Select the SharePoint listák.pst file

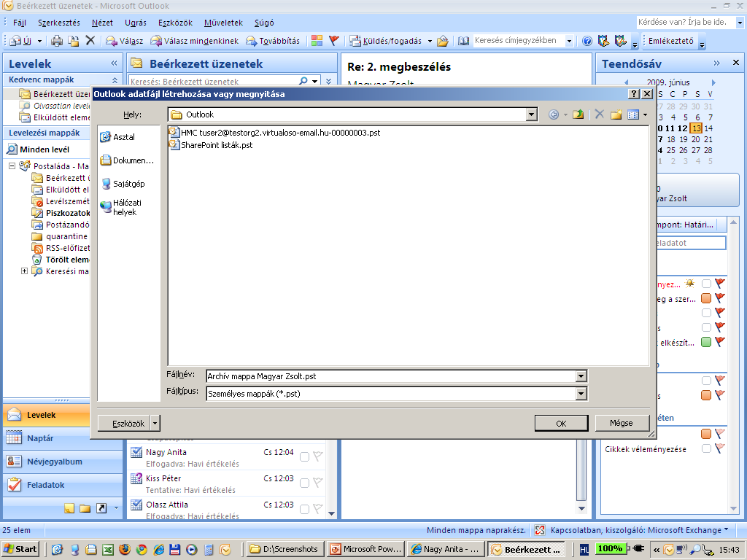click(x=211, y=145)
